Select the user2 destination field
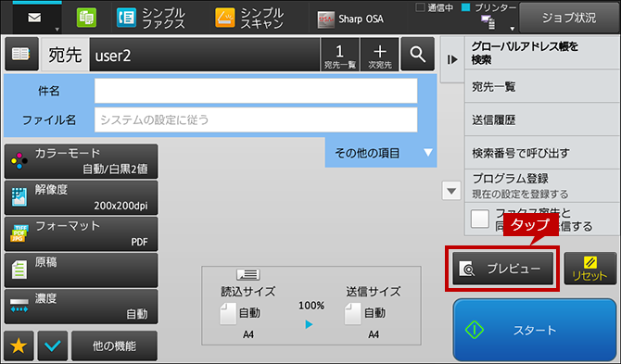Image resolution: width=621 pixels, height=364 pixels. tap(204, 55)
